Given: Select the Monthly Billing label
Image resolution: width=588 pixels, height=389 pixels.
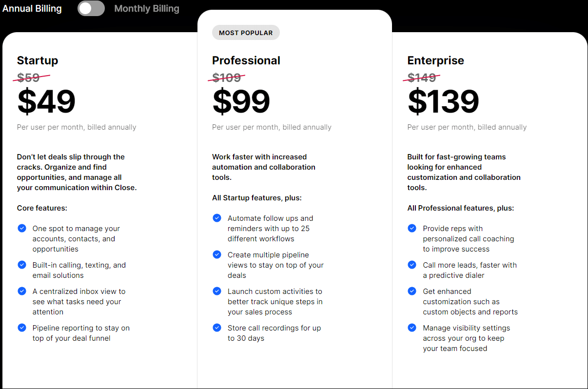Looking at the screenshot, I should [x=147, y=9].
